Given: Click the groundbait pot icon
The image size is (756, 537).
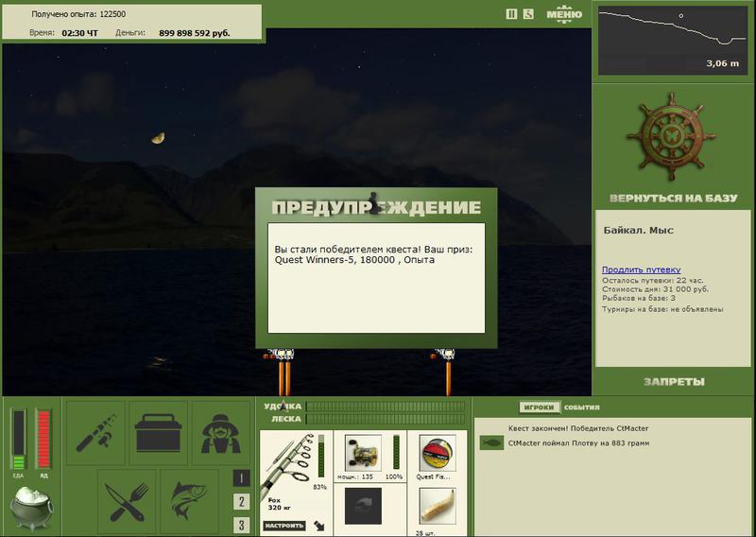Looking at the screenshot, I should [32, 509].
